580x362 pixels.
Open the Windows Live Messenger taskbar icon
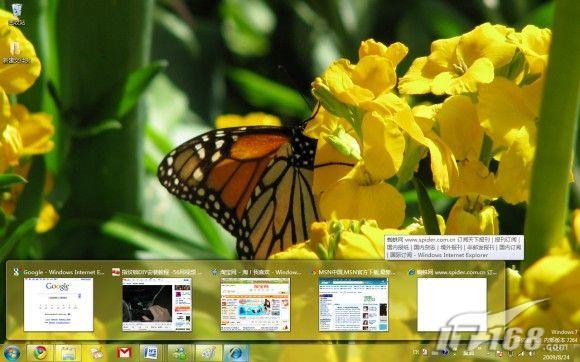tap(181, 353)
